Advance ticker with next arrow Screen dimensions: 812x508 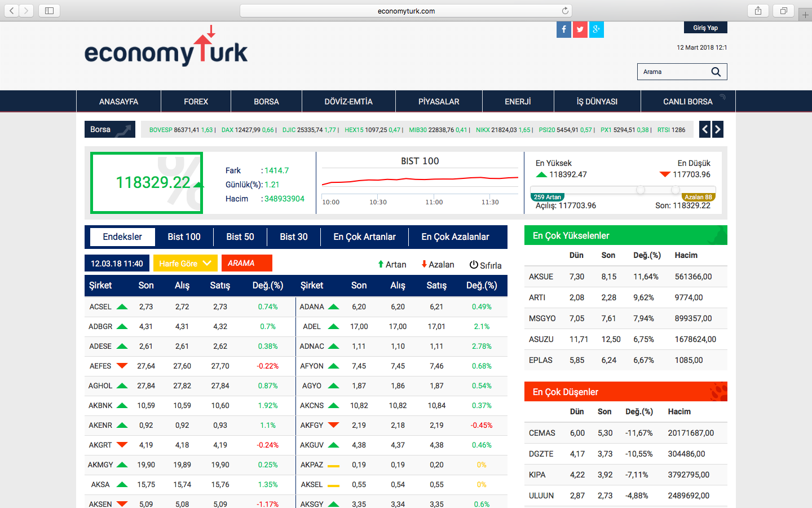click(x=717, y=129)
